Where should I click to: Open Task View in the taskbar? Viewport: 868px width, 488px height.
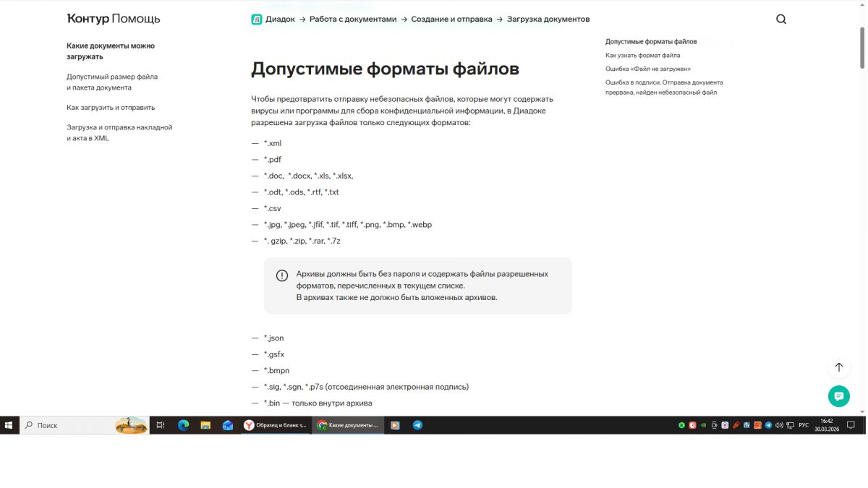point(161,425)
